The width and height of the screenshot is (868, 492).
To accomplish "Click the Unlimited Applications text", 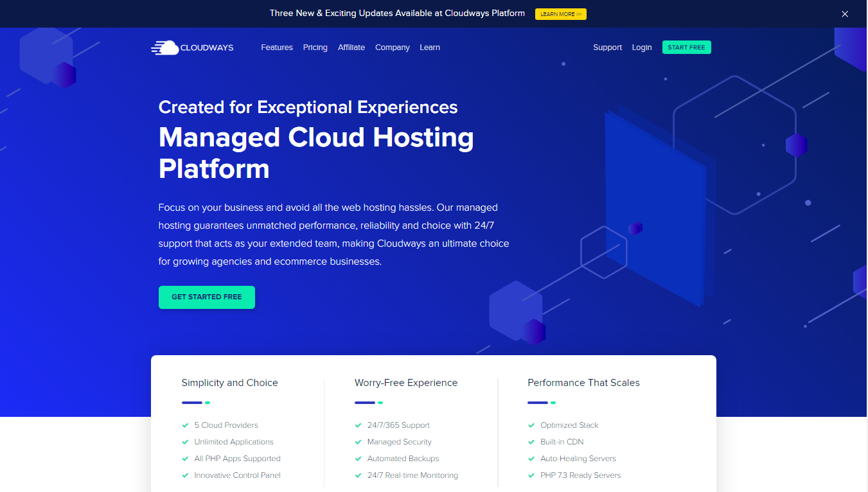I will pyautogui.click(x=234, y=442).
